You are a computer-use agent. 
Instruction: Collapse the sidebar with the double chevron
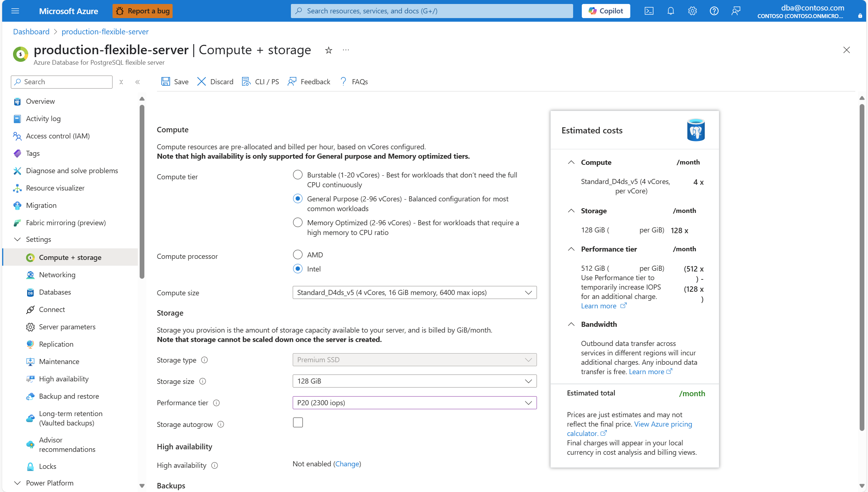tap(137, 82)
